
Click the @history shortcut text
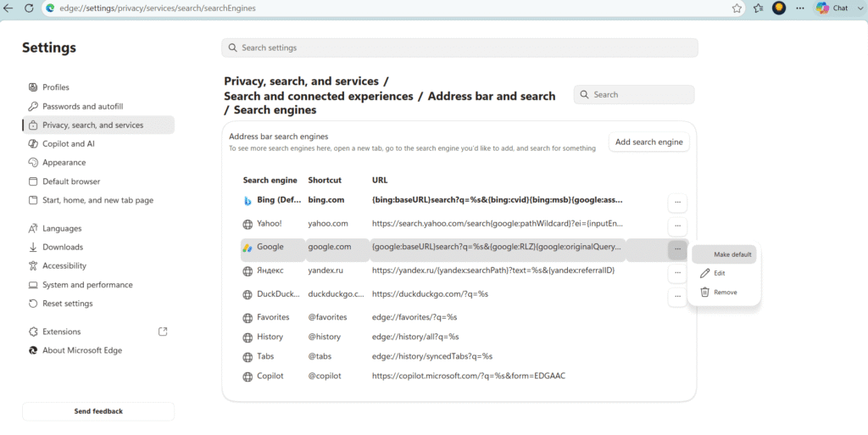pyautogui.click(x=325, y=337)
